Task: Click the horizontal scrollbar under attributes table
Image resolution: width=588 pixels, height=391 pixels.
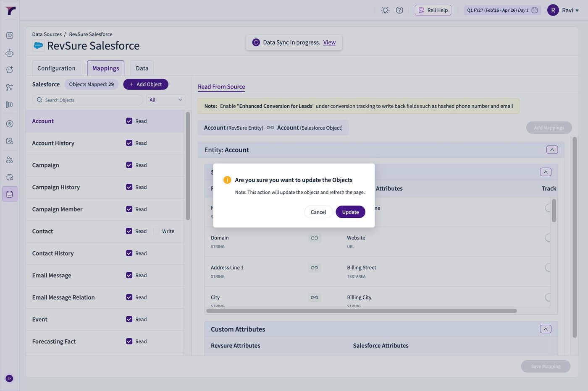Action: pos(362,311)
